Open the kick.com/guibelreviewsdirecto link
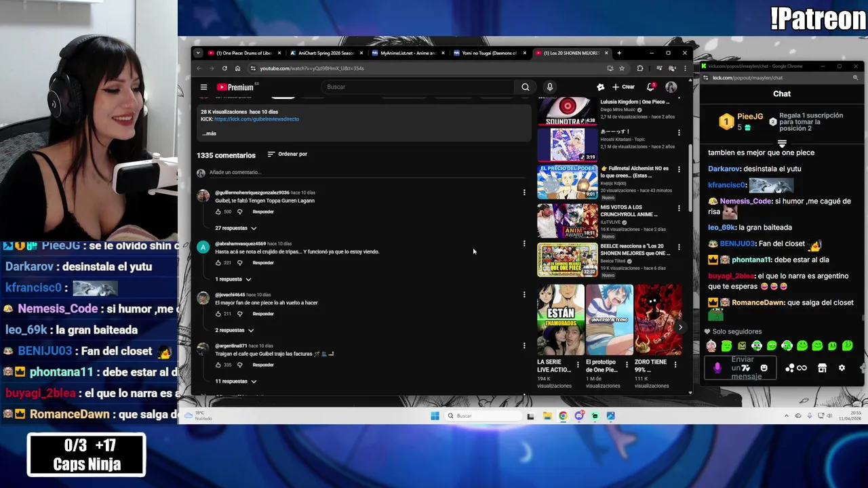 click(x=256, y=119)
